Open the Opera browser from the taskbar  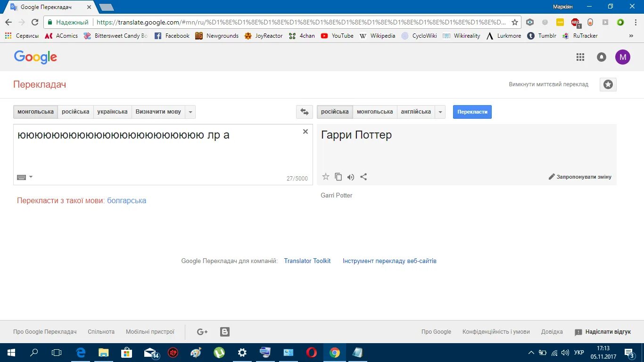click(311, 353)
